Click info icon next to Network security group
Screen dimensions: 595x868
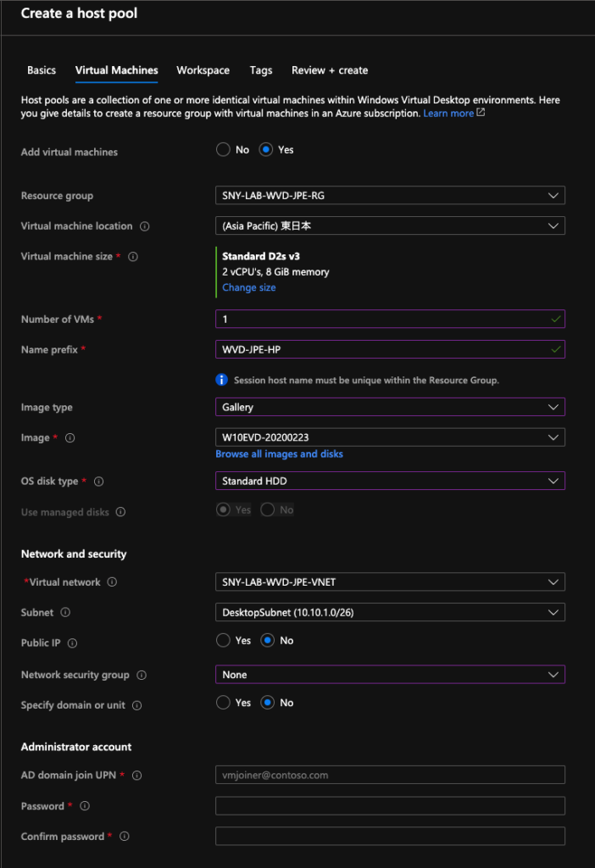[x=142, y=675]
